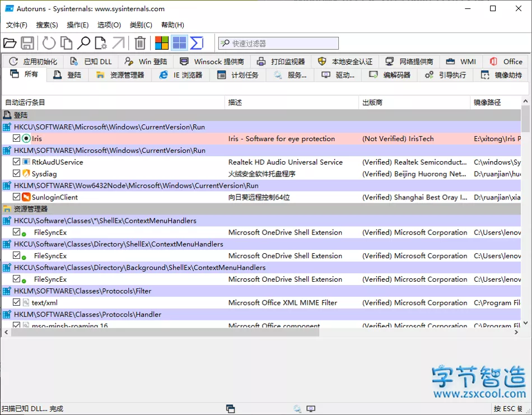Click the Open folder toolbar icon
The height and width of the screenshot is (415, 532).
[x=10, y=43]
